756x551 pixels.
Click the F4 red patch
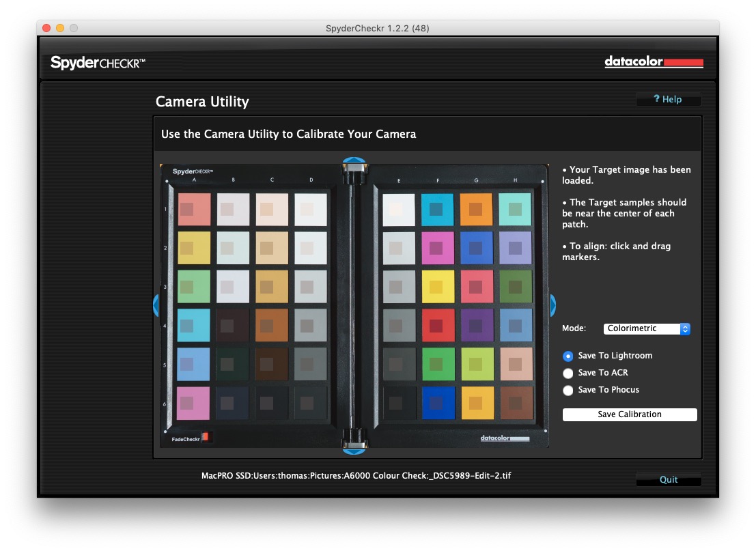[438, 326]
